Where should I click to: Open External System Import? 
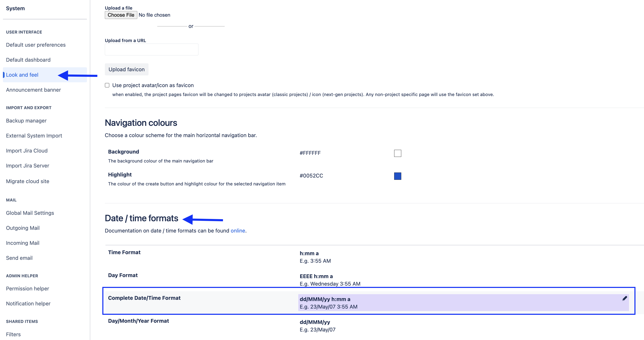(34, 136)
